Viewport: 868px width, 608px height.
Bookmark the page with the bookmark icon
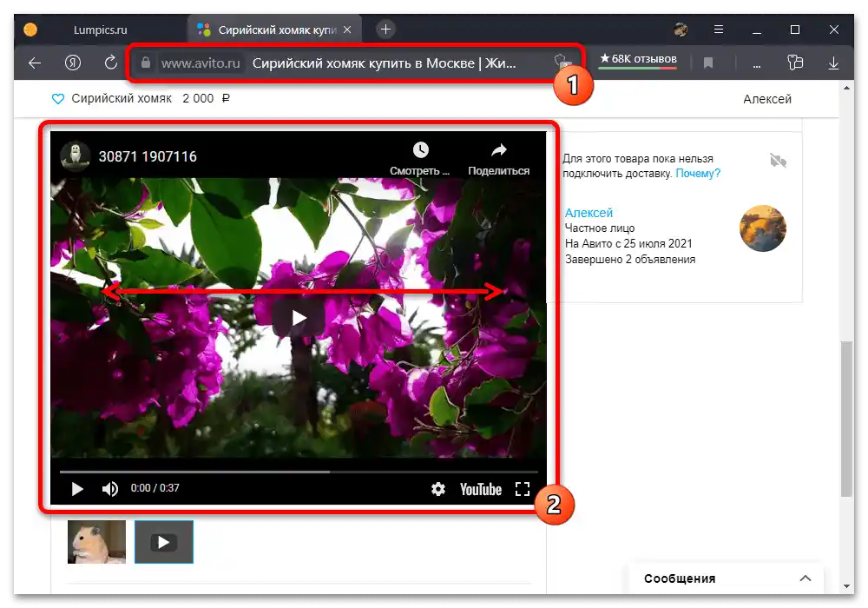pos(707,63)
